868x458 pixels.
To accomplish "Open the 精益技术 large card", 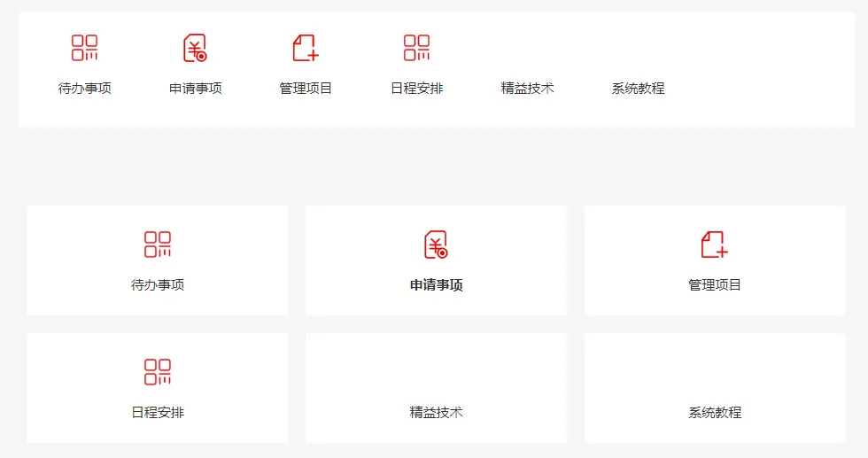I will pyautogui.click(x=436, y=390).
